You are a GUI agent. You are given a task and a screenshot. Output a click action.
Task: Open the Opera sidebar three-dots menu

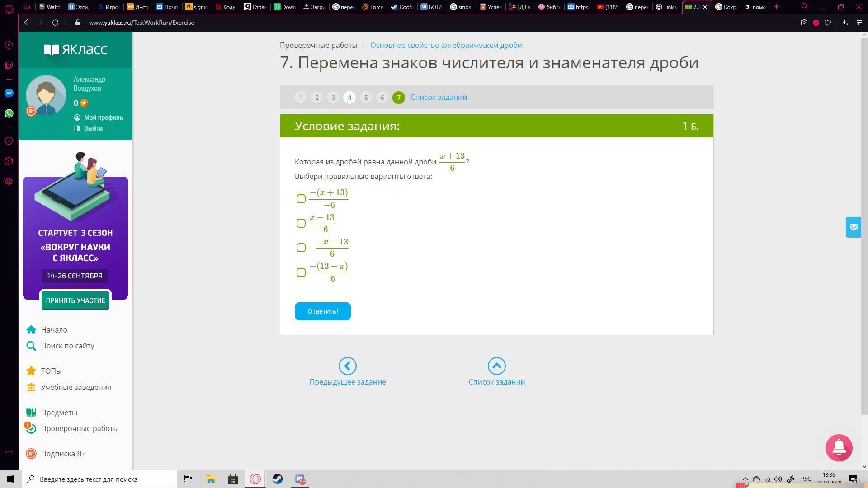(9, 452)
